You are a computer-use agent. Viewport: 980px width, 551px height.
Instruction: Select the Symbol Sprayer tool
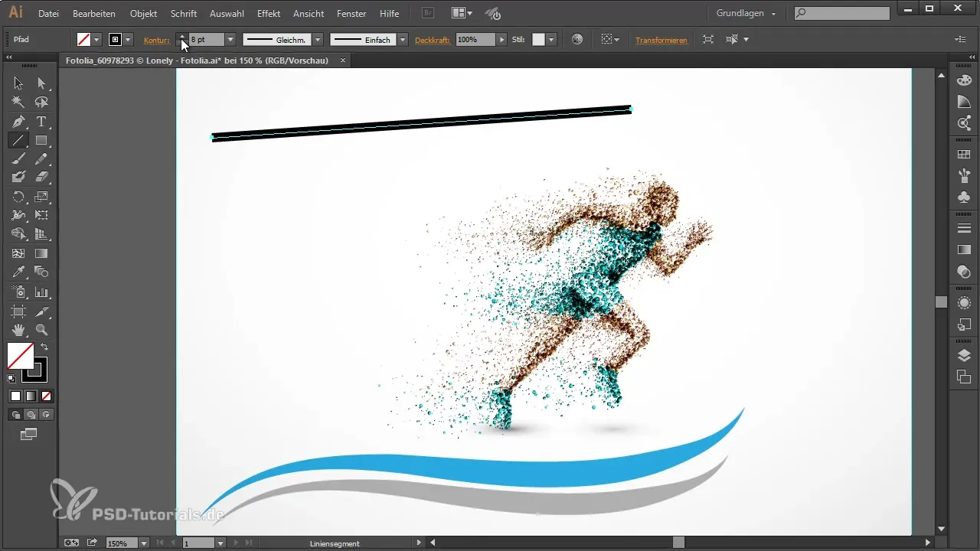18,292
